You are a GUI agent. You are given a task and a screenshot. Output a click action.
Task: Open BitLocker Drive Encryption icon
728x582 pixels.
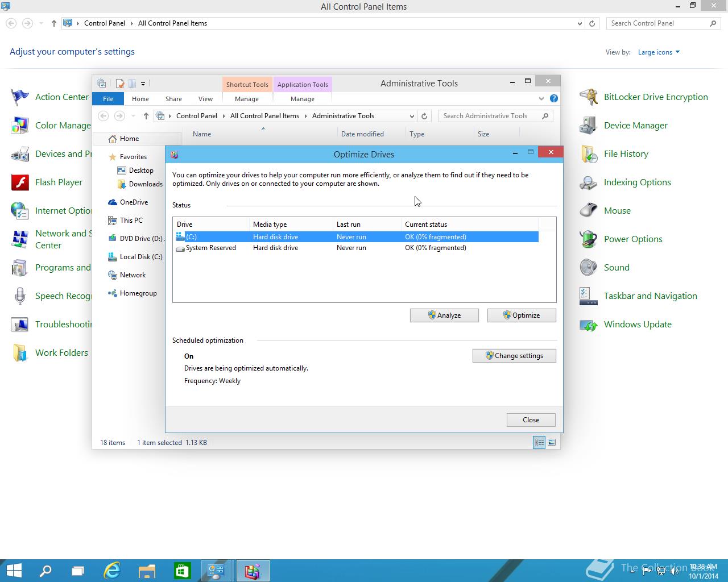[x=589, y=97]
